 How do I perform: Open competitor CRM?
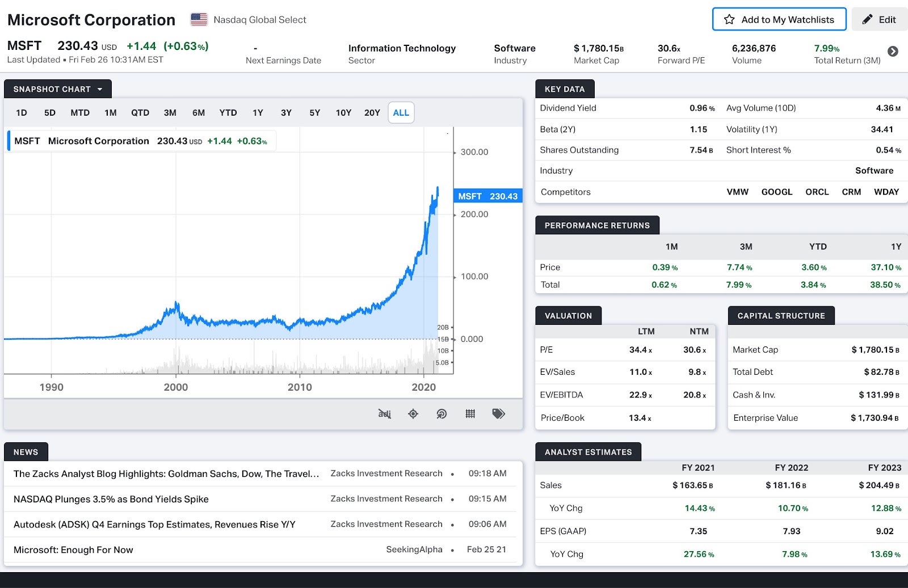coord(851,192)
